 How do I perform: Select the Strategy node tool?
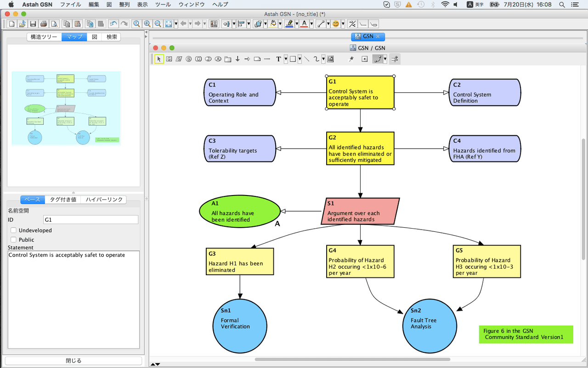point(179,59)
